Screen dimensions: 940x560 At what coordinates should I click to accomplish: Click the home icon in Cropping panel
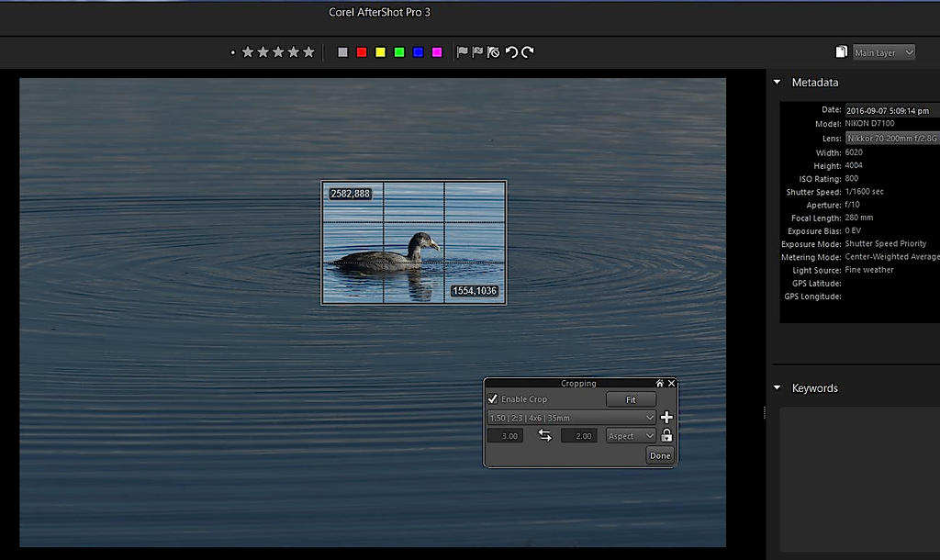[659, 383]
